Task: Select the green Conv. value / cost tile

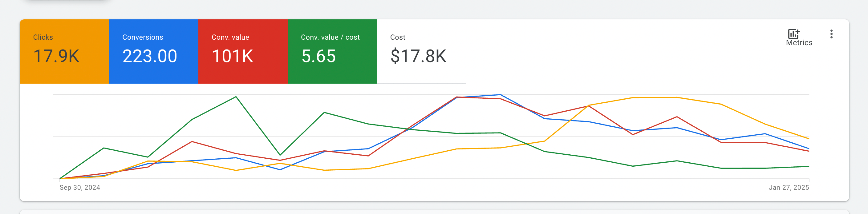Action: pos(332,51)
